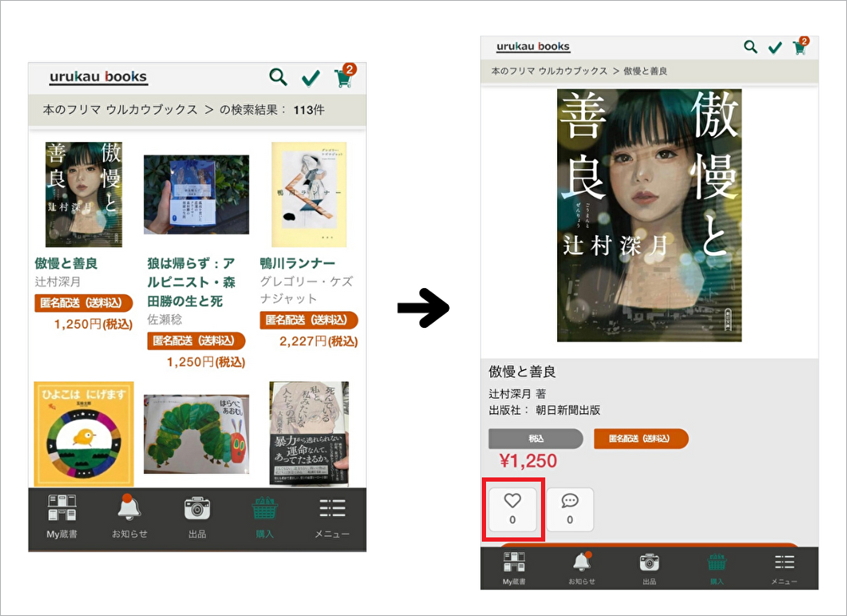The height and width of the screenshot is (616, 847).
Task: Click the search icon in right screen header
Action: (750, 47)
